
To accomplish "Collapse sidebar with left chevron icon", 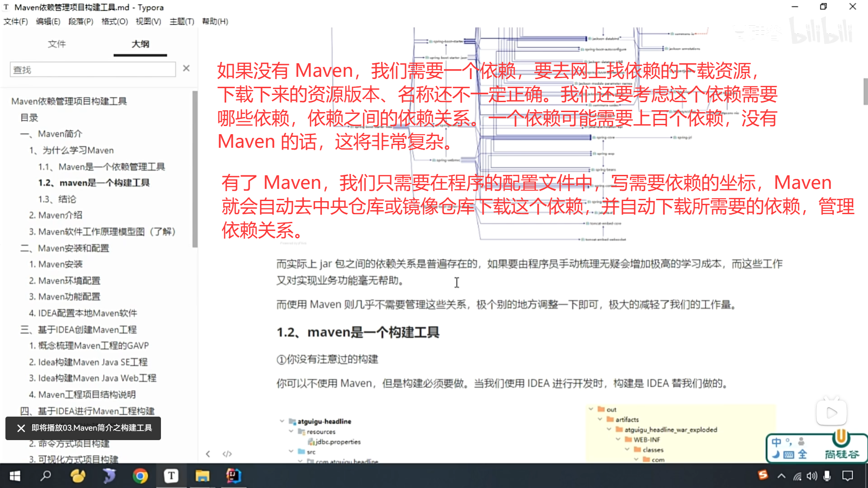I will (208, 454).
